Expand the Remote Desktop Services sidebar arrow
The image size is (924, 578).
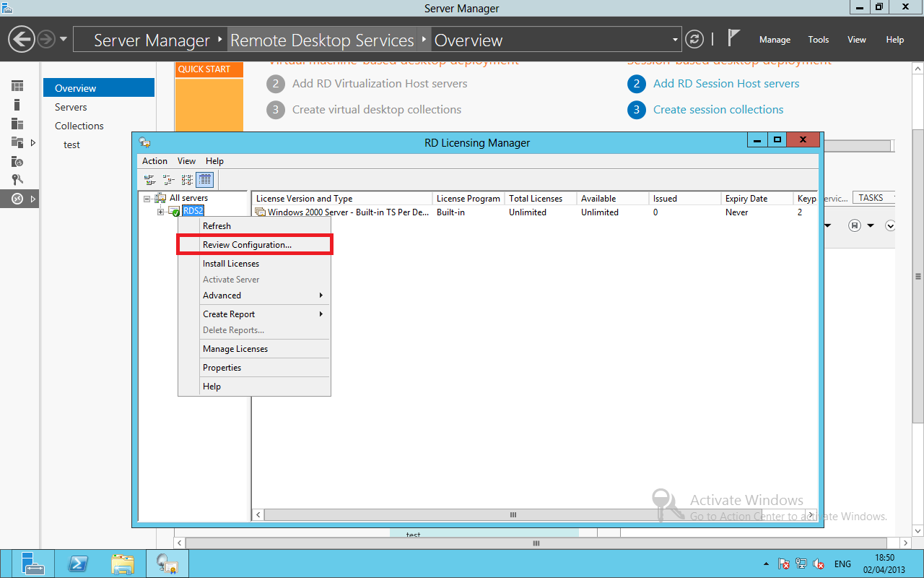point(33,199)
